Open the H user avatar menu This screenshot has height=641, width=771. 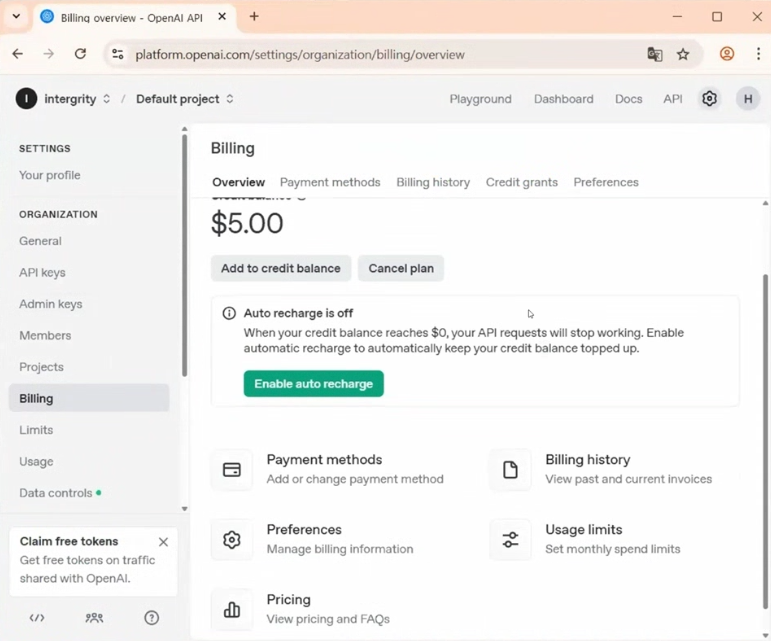tap(747, 99)
